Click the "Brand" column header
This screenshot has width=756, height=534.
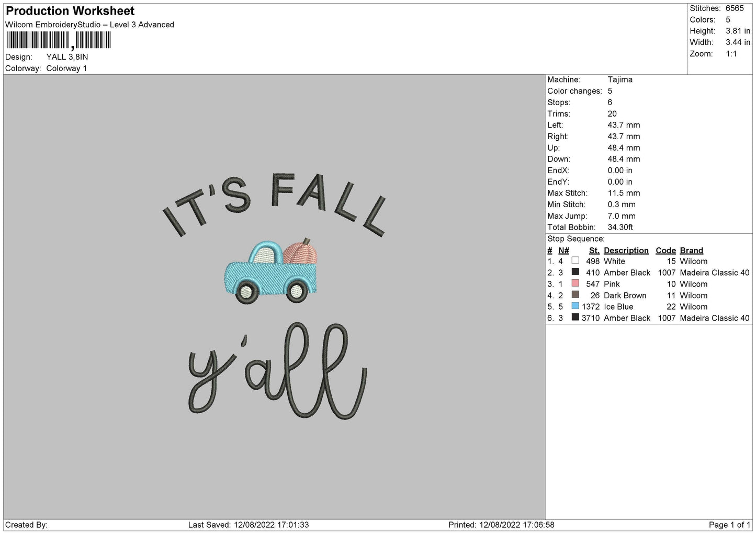[x=692, y=251]
